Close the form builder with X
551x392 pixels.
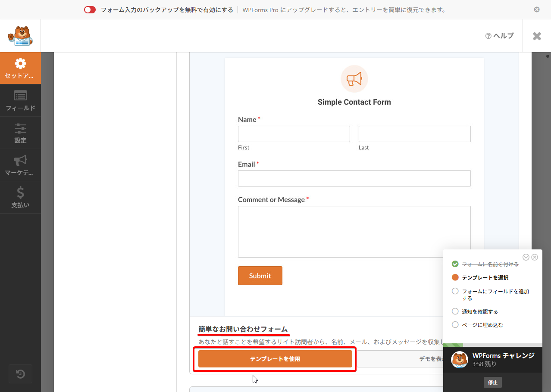(537, 36)
